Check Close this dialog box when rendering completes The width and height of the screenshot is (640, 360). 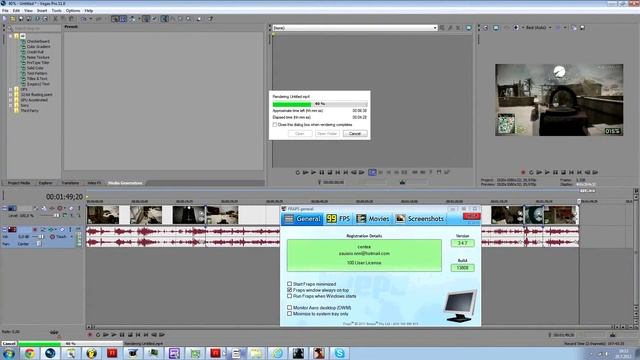pyautogui.click(x=275, y=124)
